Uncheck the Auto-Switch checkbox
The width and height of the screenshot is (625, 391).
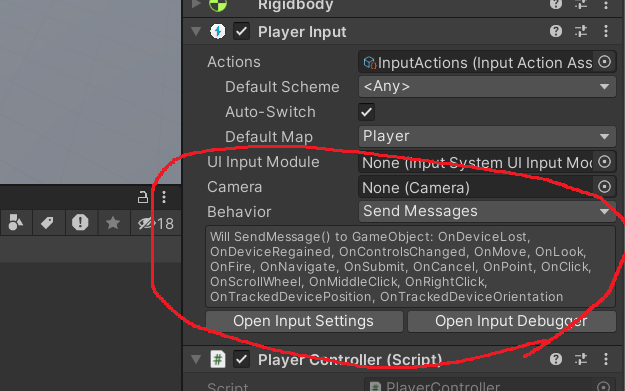click(x=366, y=112)
